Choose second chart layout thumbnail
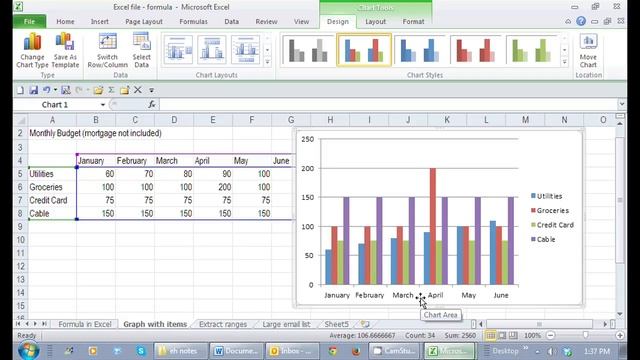This screenshot has height=360, width=640. point(212,50)
